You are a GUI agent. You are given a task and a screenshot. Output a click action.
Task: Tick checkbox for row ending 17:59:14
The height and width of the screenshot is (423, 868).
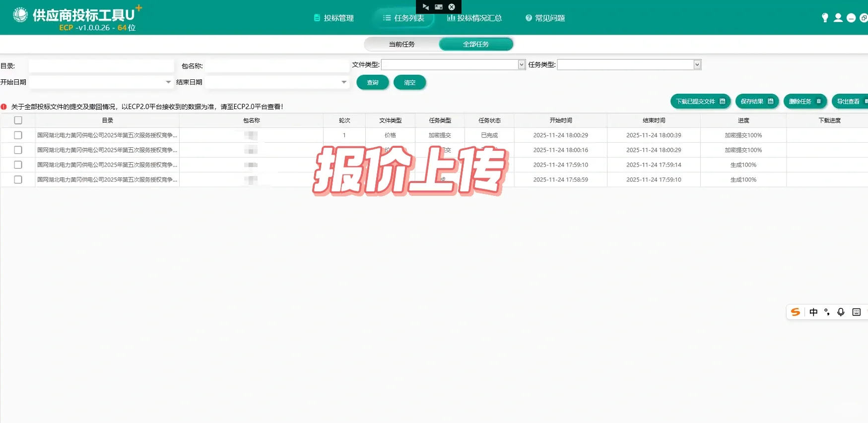point(18,165)
